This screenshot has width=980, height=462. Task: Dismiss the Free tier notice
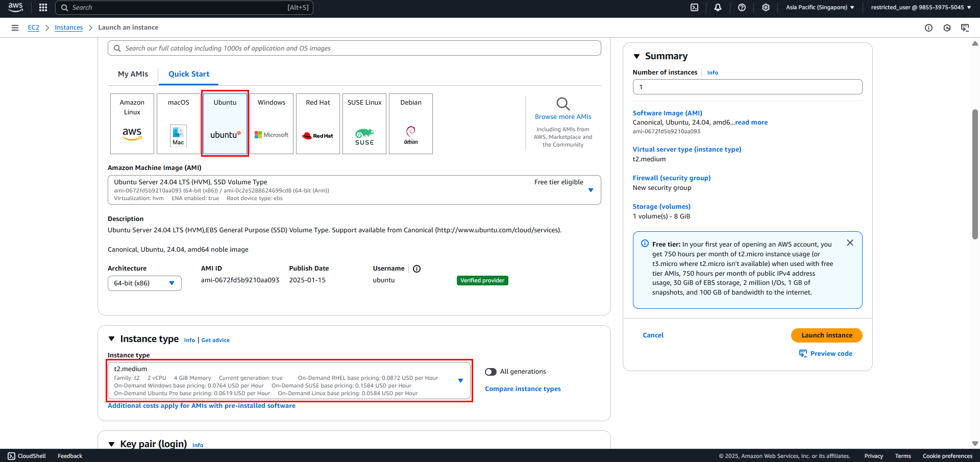coord(850,243)
